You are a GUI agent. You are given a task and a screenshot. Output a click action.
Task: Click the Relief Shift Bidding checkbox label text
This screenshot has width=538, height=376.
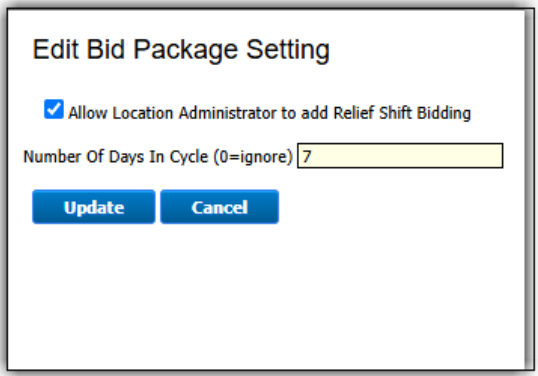click(x=269, y=113)
